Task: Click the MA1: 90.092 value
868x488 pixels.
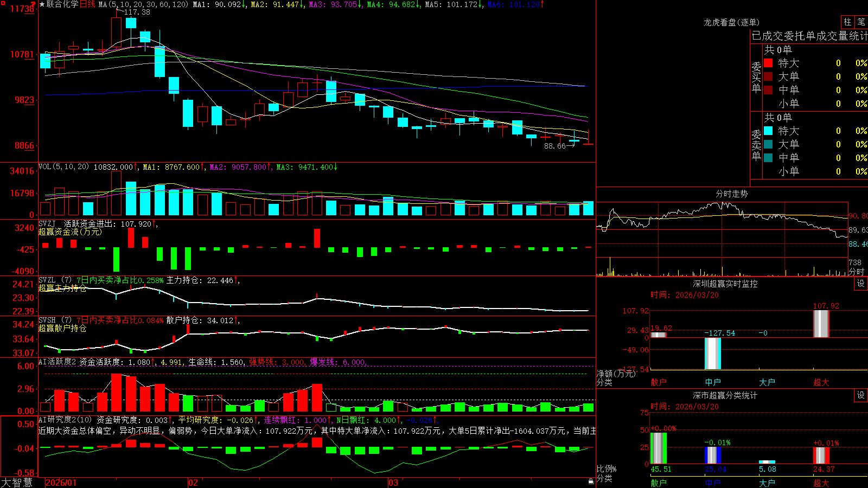Action: (220, 4)
